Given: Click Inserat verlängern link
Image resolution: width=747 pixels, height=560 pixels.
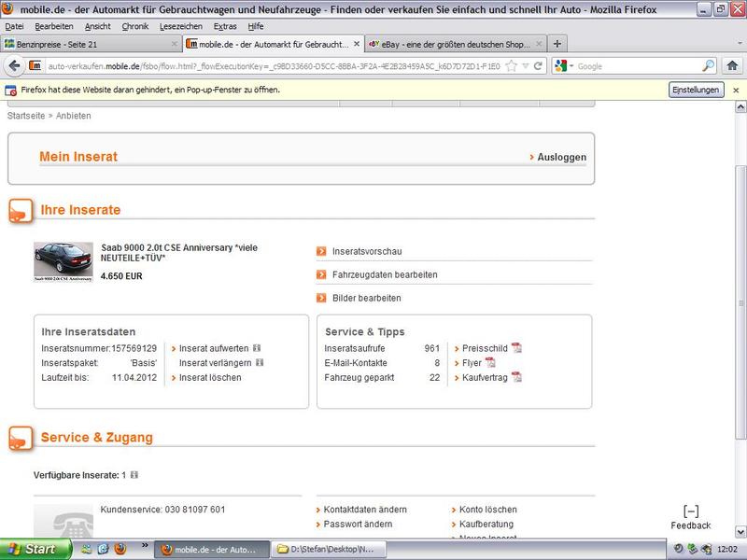Looking at the screenshot, I should pos(216,363).
